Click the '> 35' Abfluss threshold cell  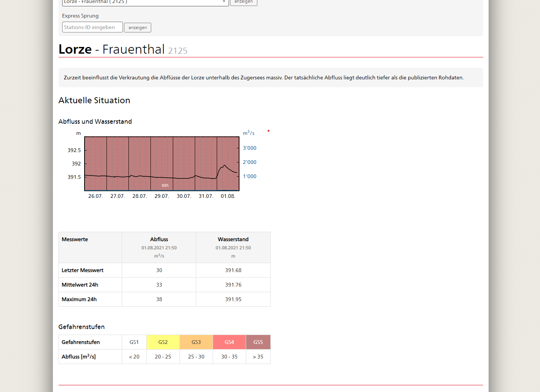point(258,357)
